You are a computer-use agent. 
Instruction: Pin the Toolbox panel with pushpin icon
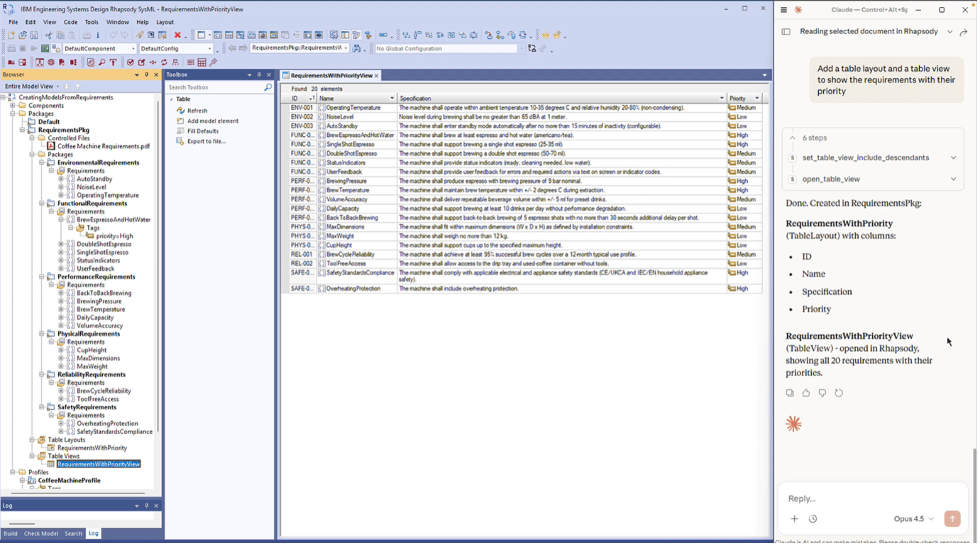click(259, 74)
